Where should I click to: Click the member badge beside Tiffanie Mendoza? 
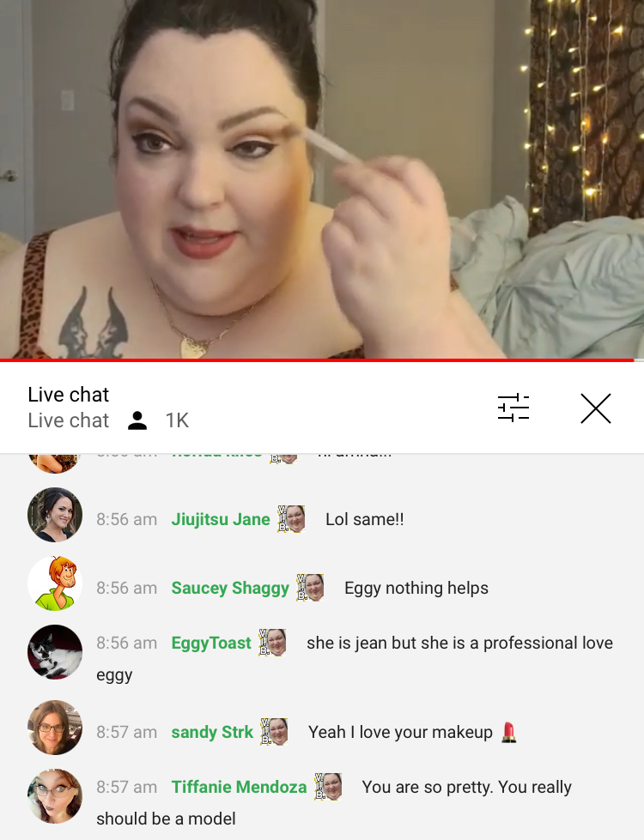click(328, 787)
